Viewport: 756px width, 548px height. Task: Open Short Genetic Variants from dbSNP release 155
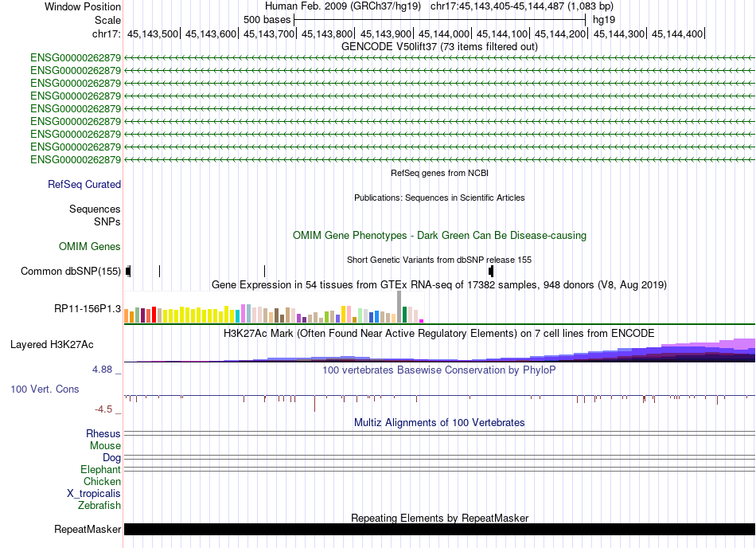point(439,260)
